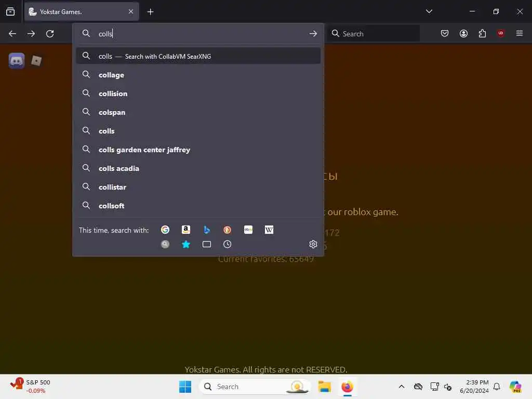Open Firefox application hamburger menu
The width and height of the screenshot is (532, 399).
[520, 33]
